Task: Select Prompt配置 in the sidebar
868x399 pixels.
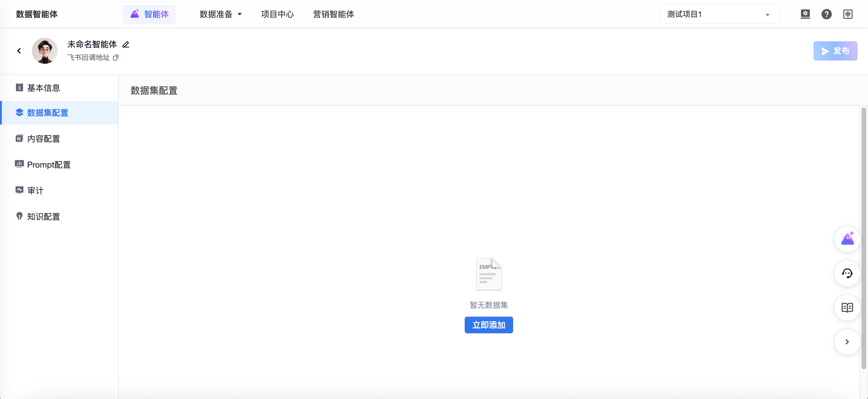Action: click(49, 165)
